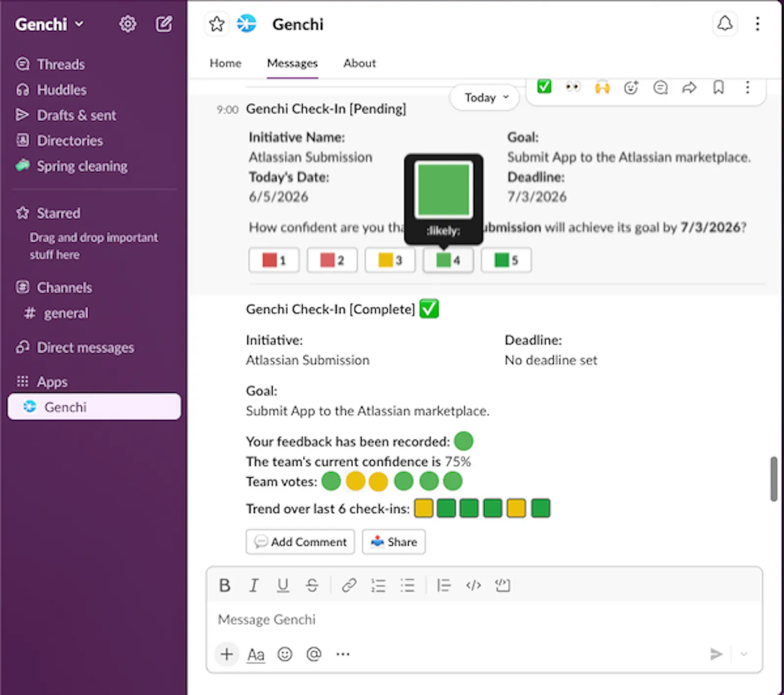Image resolution: width=784 pixels, height=695 pixels.
Task: Expand the Genchi workspace menu
Action: pos(49,24)
